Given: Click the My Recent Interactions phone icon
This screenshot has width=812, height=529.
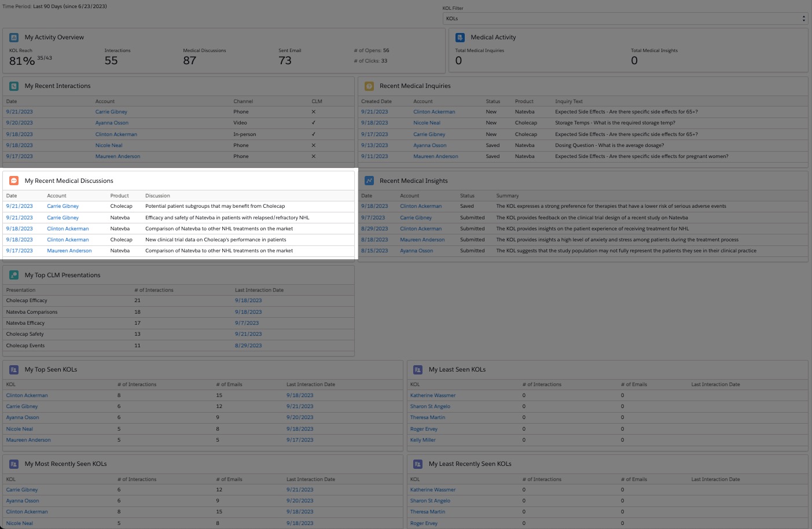Looking at the screenshot, I should [x=14, y=86].
